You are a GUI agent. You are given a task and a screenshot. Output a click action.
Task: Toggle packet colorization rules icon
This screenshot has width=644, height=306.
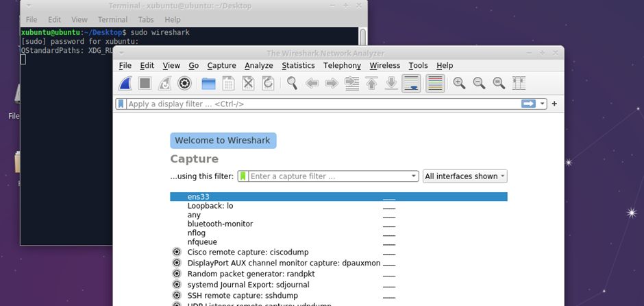pyautogui.click(x=435, y=84)
